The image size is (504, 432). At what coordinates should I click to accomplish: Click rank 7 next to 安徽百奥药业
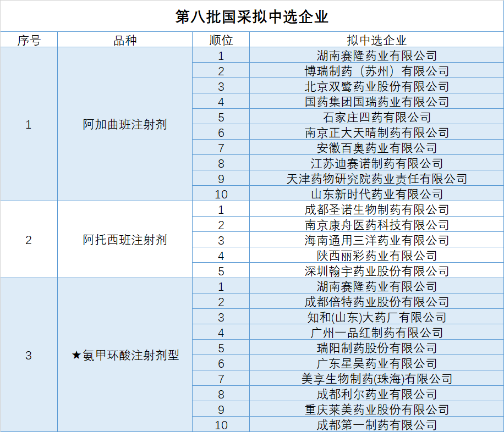click(221, 148)
